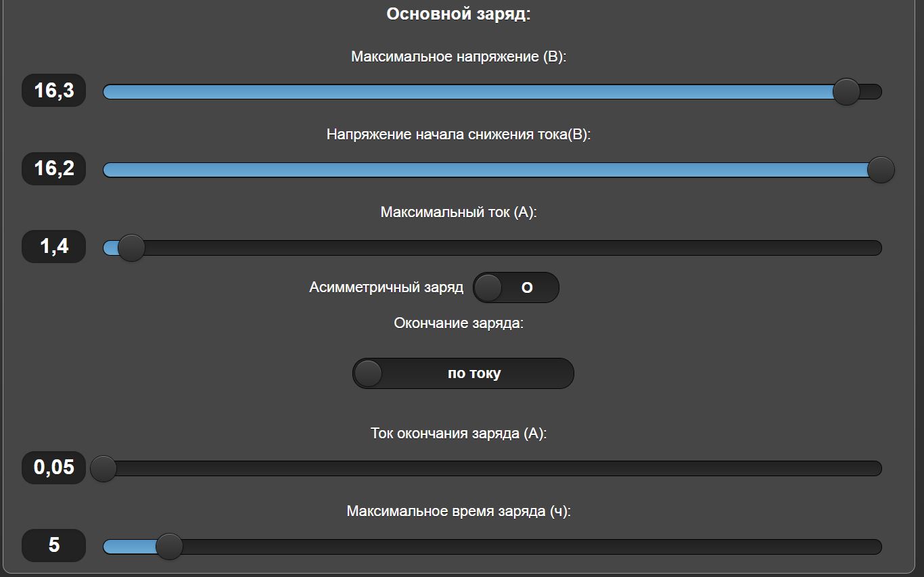924x577 pixels.
Task: Click the empty track of the maximum charge time slider
Action: [x=528, y=547]
